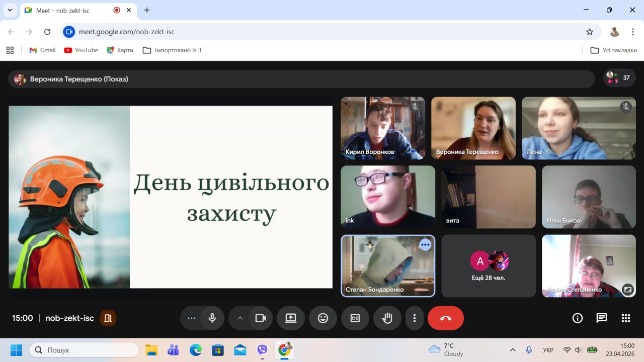Raise hand in the meeting

[x=387, y=318]
